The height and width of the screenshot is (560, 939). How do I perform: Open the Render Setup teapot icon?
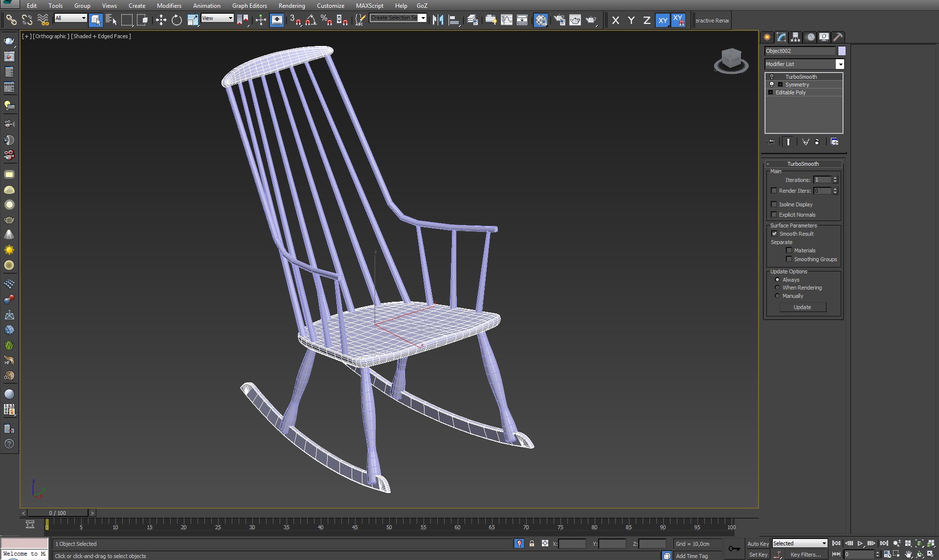tap(559, 20)
